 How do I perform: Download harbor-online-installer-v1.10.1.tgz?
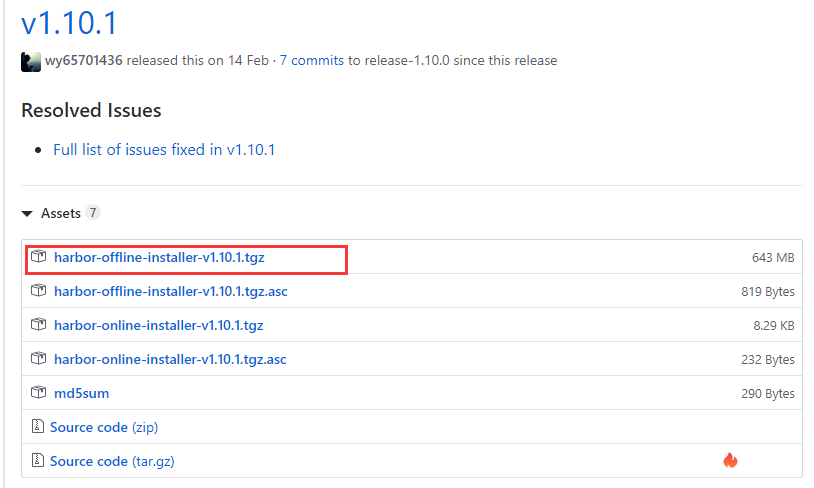159,326
